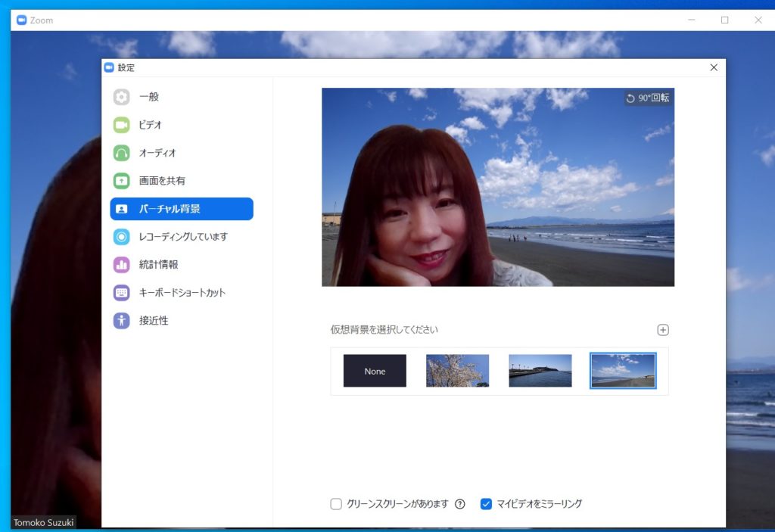Add a new virtual background image with plus icon
Image resolution: width=775 pixels, height=532 pixels.
(663, 330)
